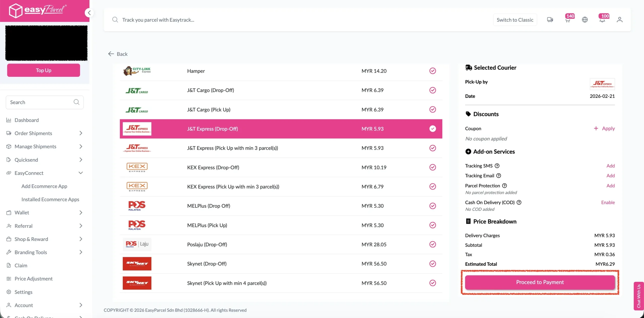This screenshot has height=318, width=644.
Task: Open the user profile icon
Action: point(620,20)
